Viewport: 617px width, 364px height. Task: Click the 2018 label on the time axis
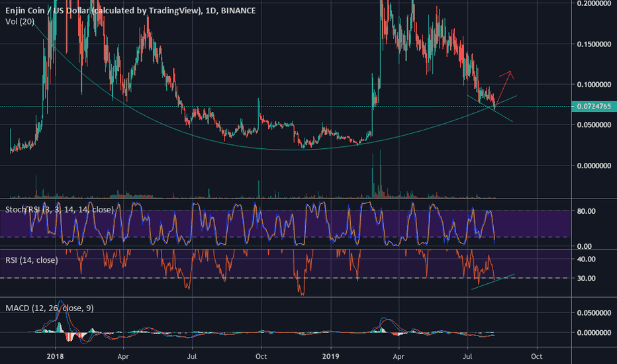55,357
